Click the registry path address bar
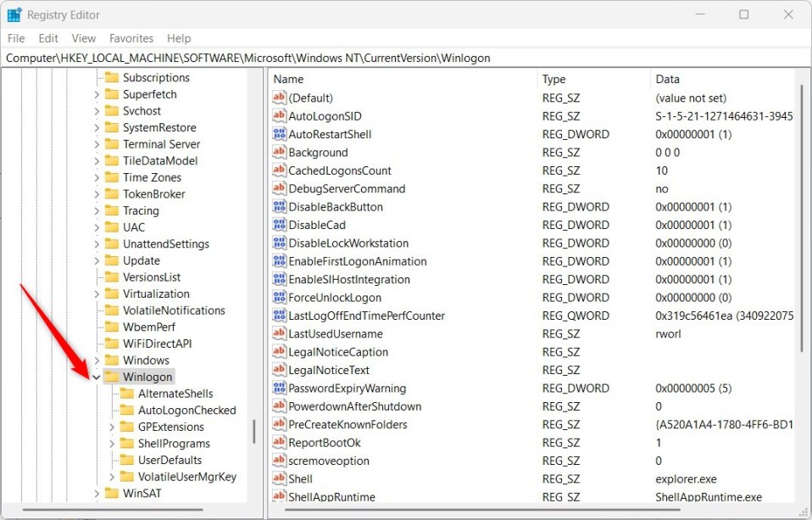The width and height of the screenshot is (812, 520). tap(406, 58)
